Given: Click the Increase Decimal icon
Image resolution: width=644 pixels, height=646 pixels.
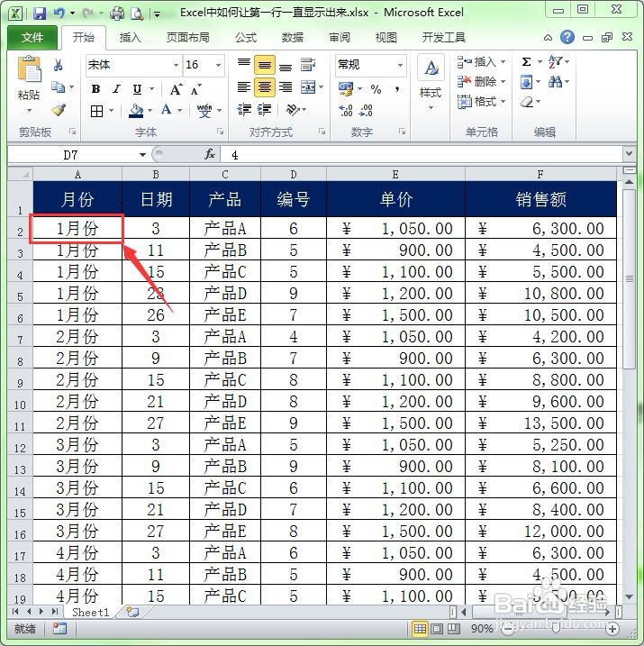Looking at the screenshot, I should coord(346,110).
